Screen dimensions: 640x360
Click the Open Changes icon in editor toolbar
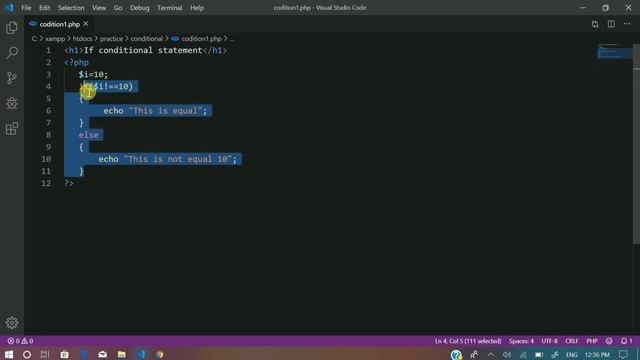[x=595, y=24]
